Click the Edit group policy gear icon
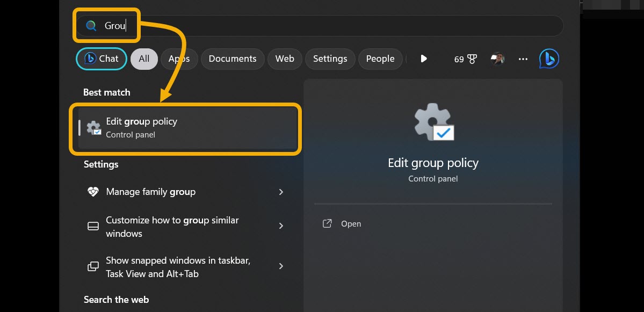 93,128
